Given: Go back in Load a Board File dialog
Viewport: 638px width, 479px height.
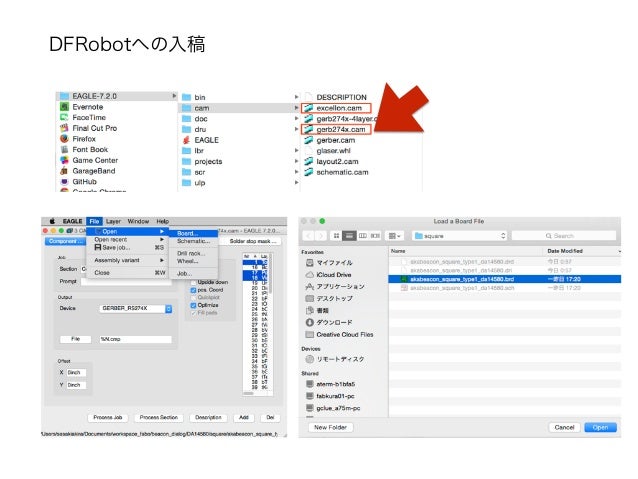Looking at the screenshot, I should click(x=309, y=236).
